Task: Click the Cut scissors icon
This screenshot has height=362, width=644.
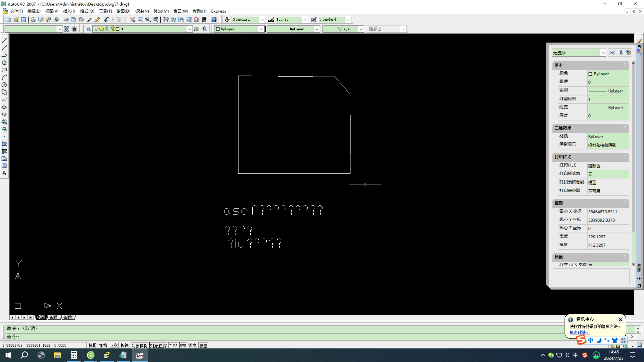Action: pos(66,20)
